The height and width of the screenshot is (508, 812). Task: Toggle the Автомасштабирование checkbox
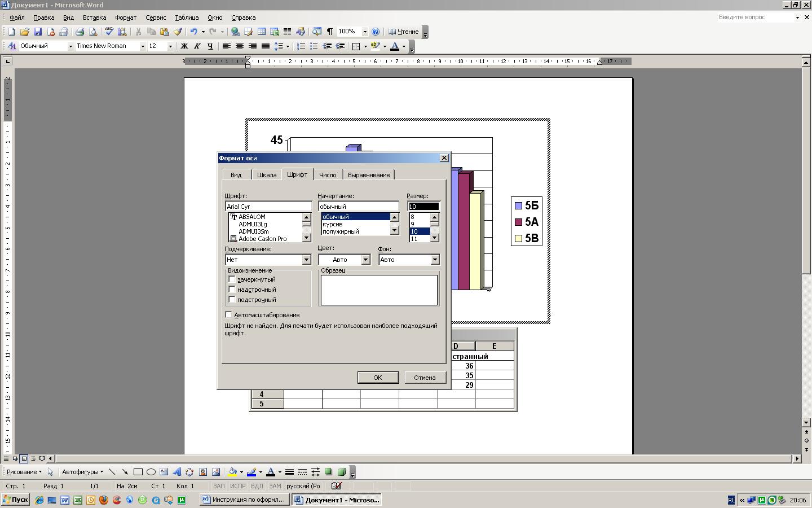[x=228, y=315]
